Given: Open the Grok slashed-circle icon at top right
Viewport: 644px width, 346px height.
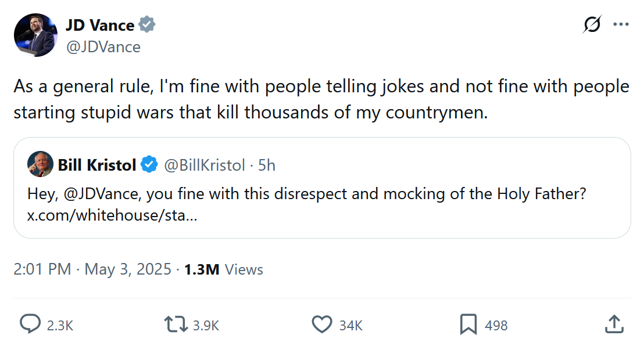Looking at the screenshot, I should point(592,25).
